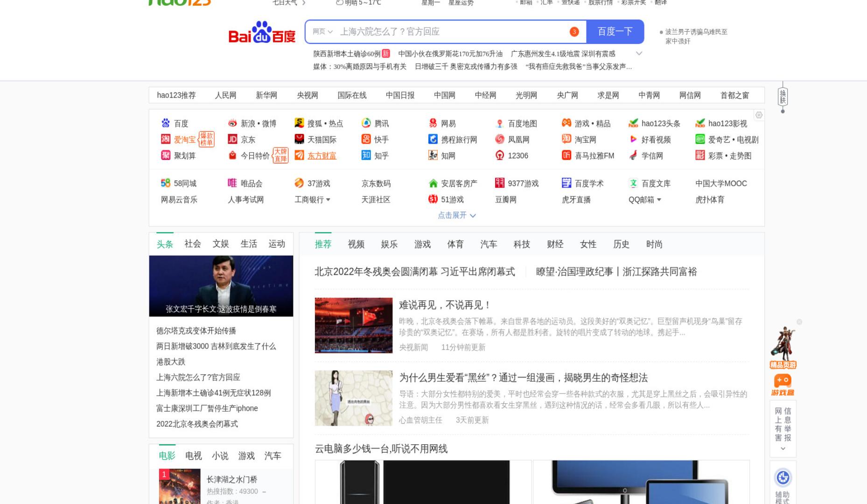
Task: Expand the 网上有害信息举报 sidebar chevron
Action: tap(783, 448)
